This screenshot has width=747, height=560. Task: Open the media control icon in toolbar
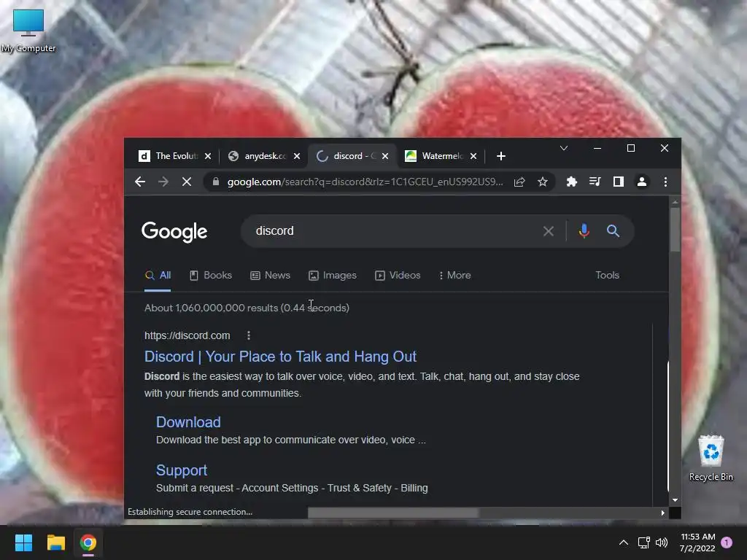(595, 182)
